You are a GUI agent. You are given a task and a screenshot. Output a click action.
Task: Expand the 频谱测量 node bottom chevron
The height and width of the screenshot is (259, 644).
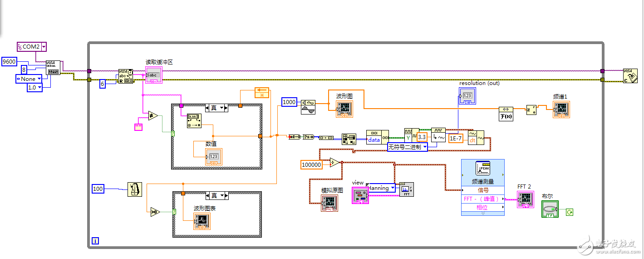point(483,213)
